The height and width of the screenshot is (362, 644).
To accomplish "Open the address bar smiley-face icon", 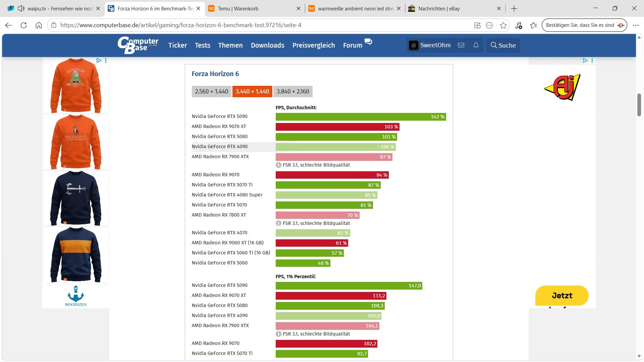I will point(489,25).
